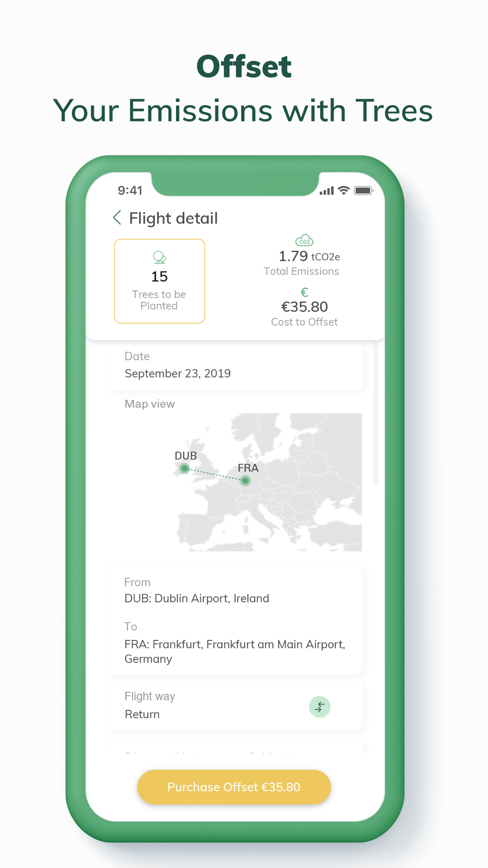Click the page scrollbar on right edge

pos(375,415)
